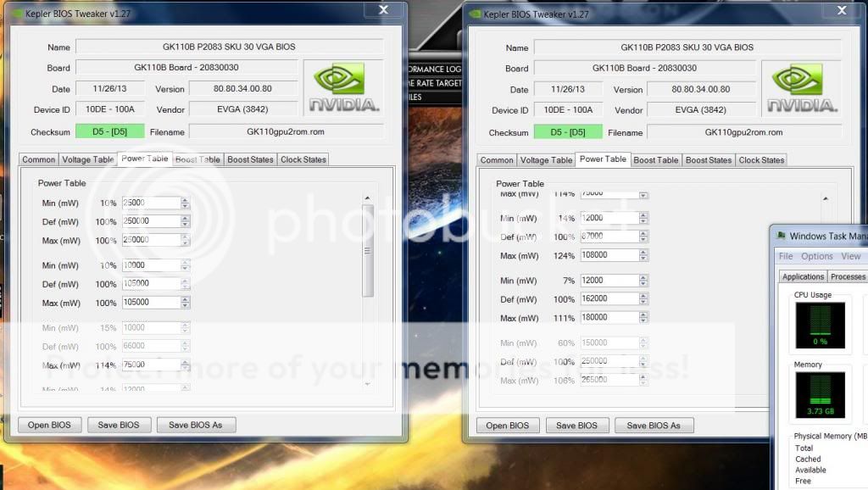
Task: Click the spinner arrows beside the 87000 value
Action: (643, 237)
